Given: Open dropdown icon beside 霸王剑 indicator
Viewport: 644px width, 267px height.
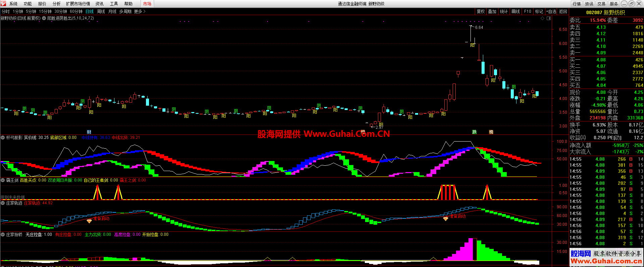Looking at the screenshot, I should (3, 180).
